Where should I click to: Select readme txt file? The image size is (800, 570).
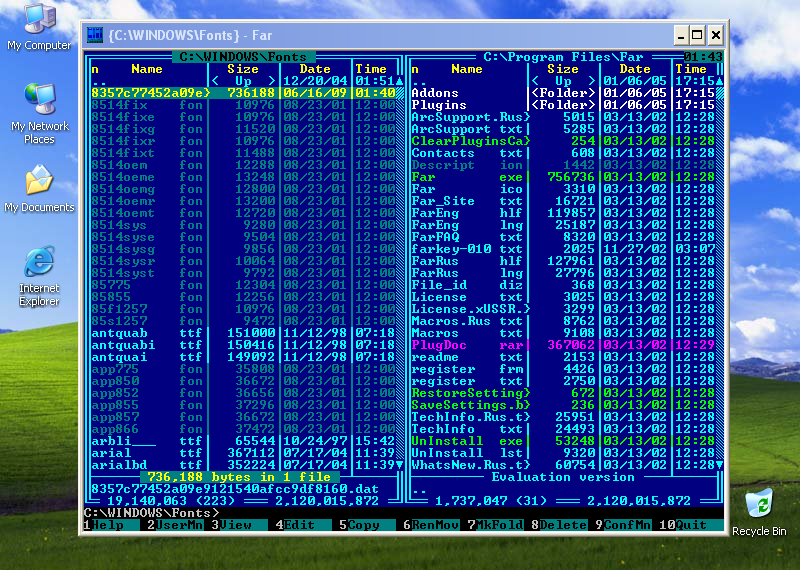tap(563, 357)
